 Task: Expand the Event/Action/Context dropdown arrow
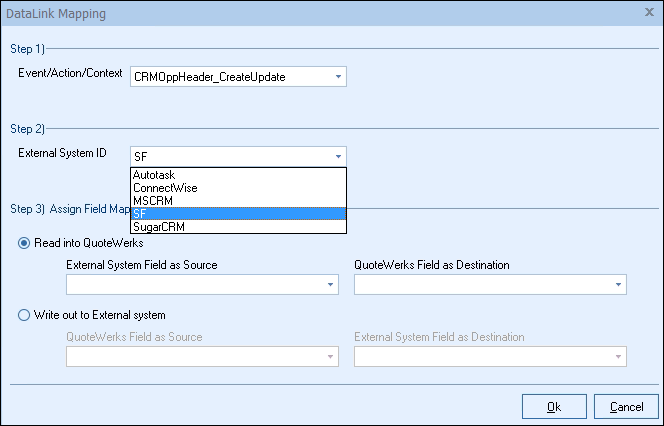pyautogui.click(x=338, y=77)
